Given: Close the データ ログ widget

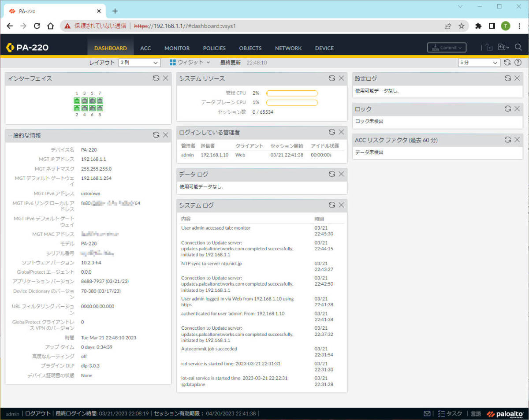Looking at the screenshot, I should pos(341,174).
